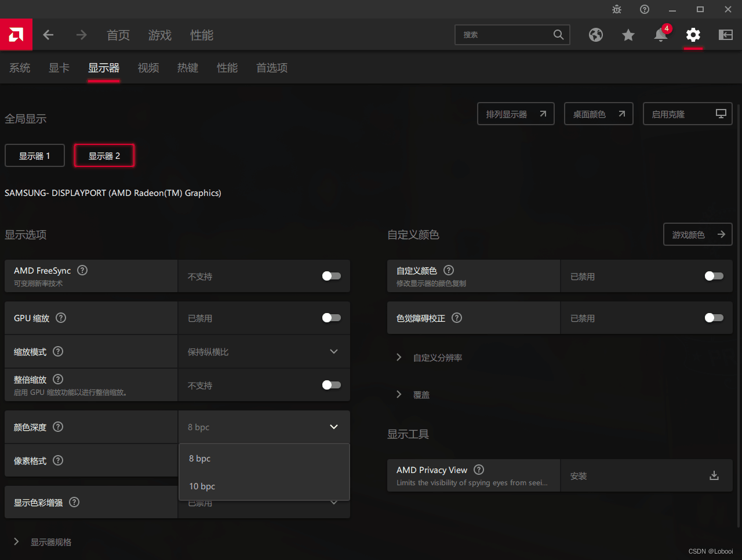
Task: Select 显示器 1 button
Action: (x=35, y=156)
